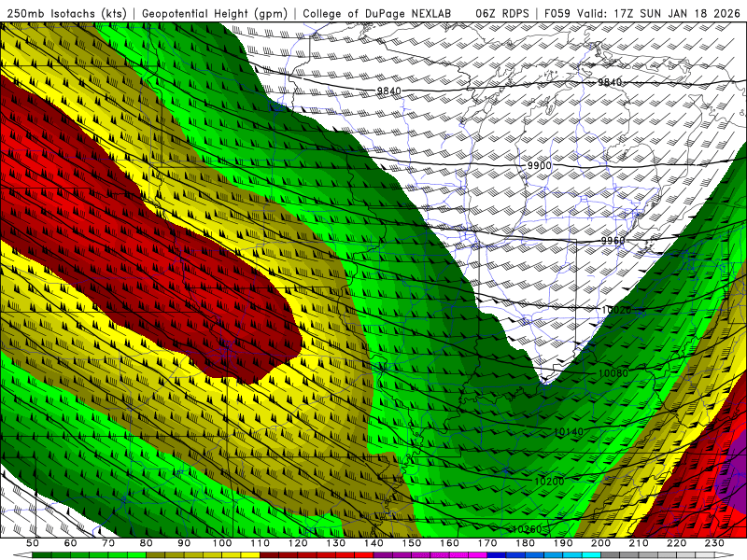Click the 10020 height contour label

[616, 311]
